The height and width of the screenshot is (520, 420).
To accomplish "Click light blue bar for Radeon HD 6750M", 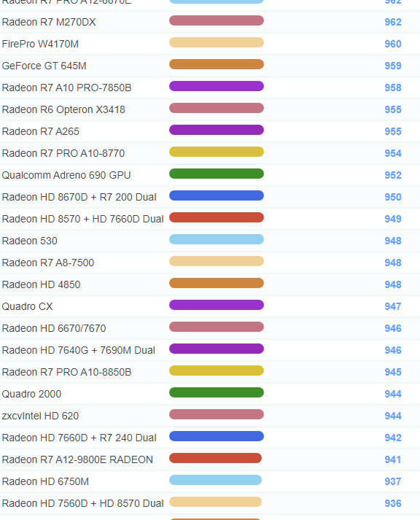I will [216, 480].
